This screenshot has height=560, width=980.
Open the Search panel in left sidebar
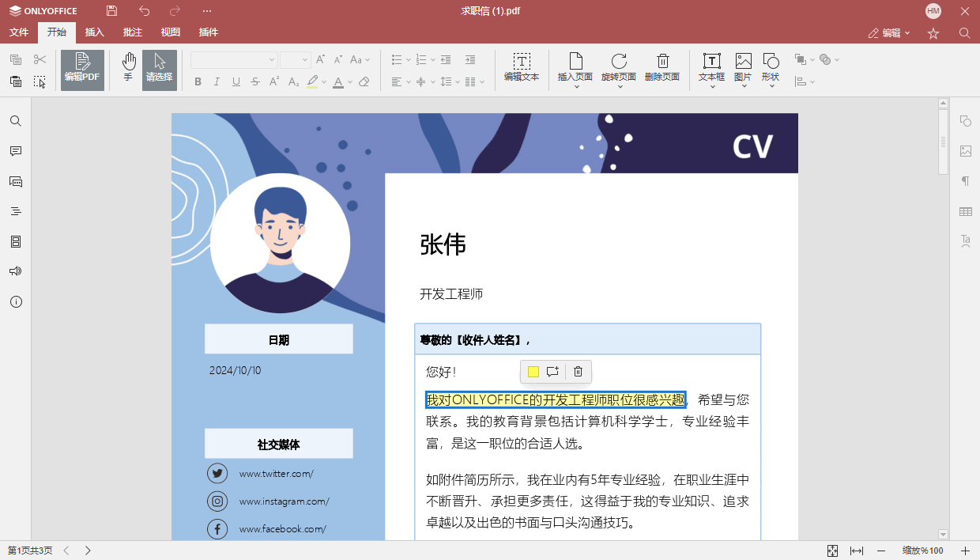(x=16, y=120)
